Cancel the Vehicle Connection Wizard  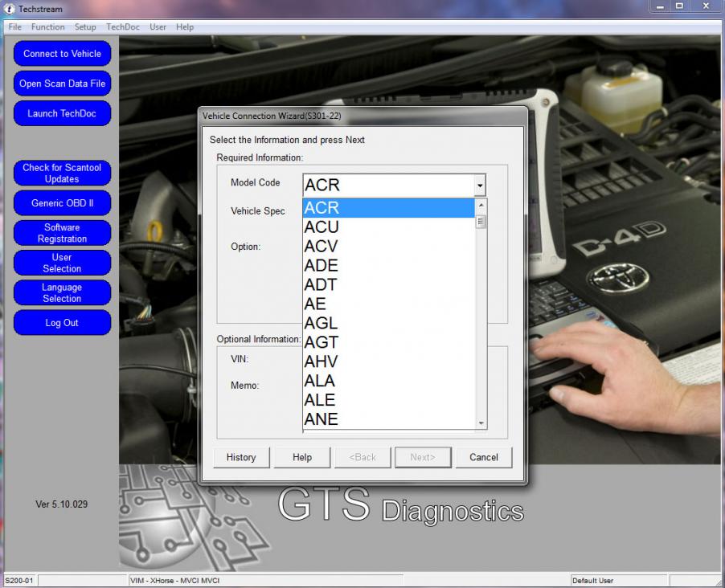point(484,457)
